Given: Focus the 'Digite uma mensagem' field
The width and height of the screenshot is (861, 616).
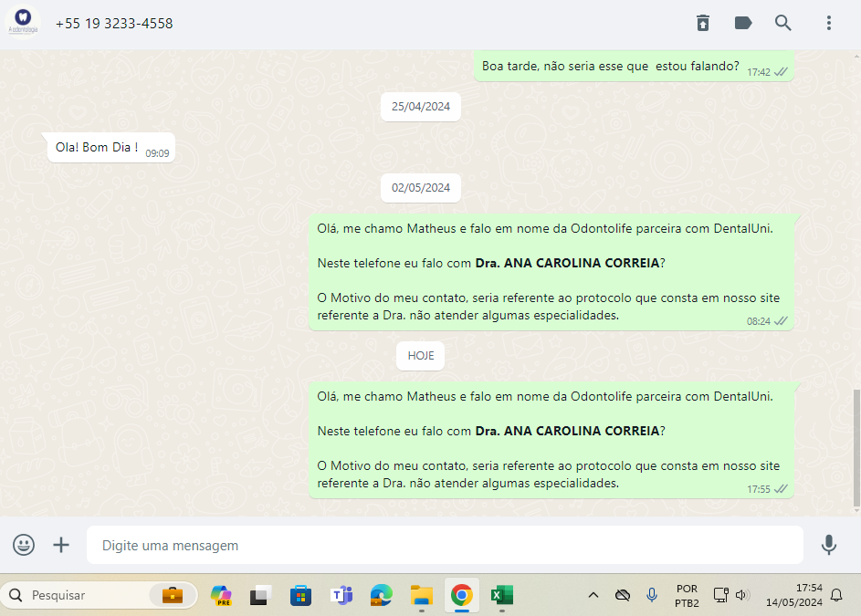Looking at the screenshot, I should coord(445,545).
